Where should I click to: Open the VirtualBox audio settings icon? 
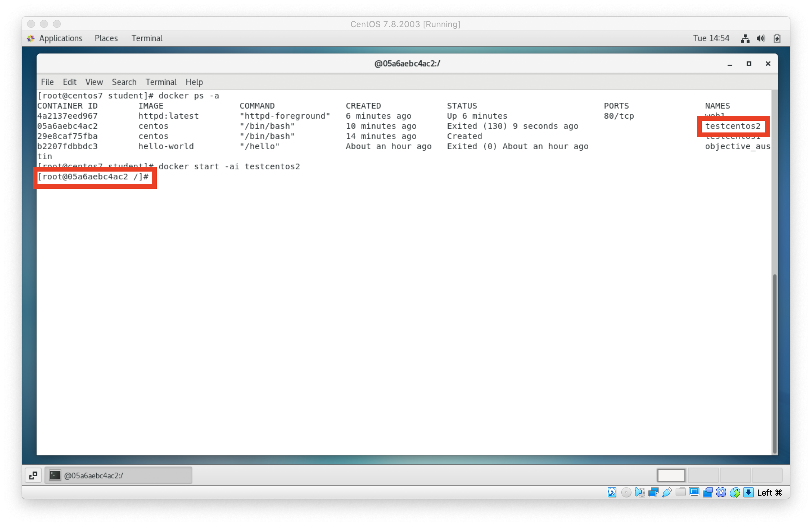point(639,492)
